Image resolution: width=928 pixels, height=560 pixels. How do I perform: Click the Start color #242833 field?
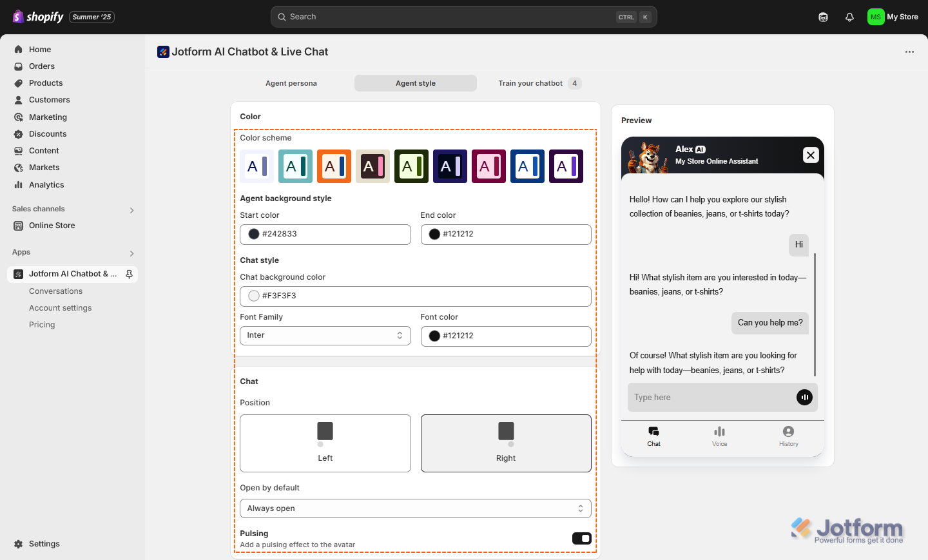tap(325, 235)
